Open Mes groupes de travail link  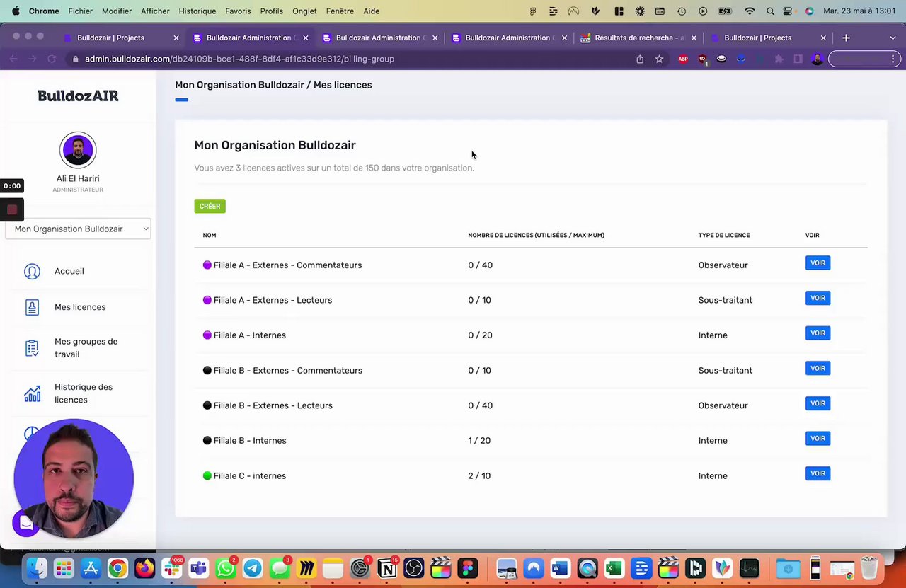click(86, 348)
